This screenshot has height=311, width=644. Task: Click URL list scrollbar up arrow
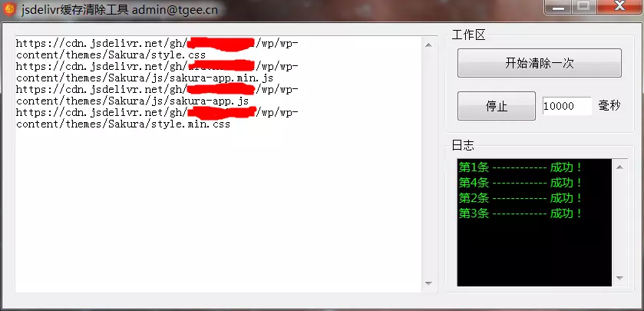coord(428,45)
